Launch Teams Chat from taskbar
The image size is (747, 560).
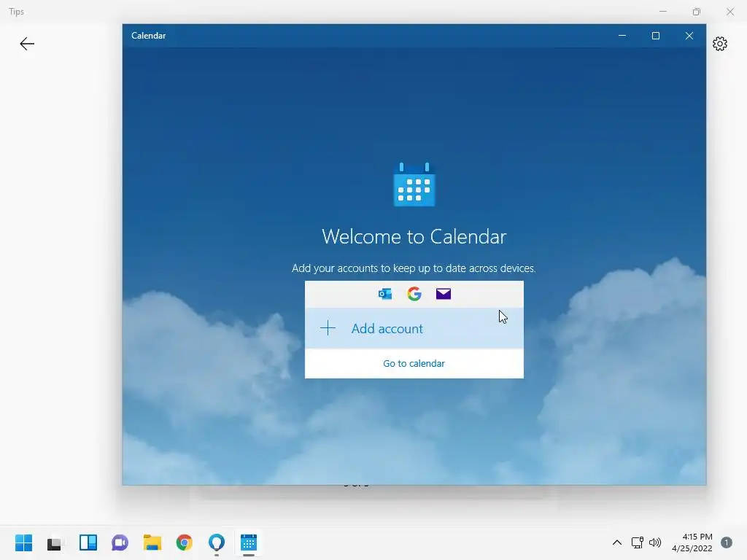click(120, 542)
